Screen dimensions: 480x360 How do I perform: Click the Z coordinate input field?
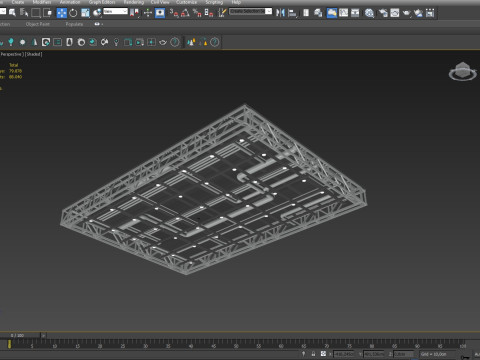pos(404,354)
